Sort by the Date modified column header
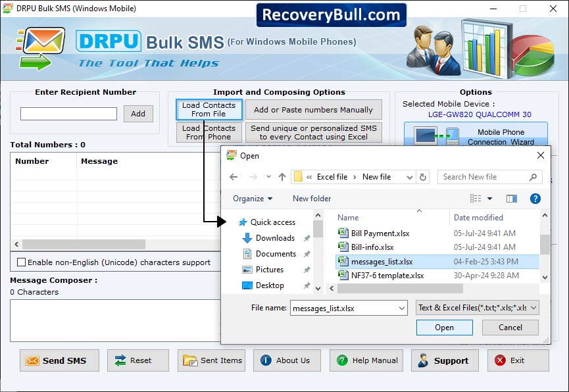 tap(478, 218)
